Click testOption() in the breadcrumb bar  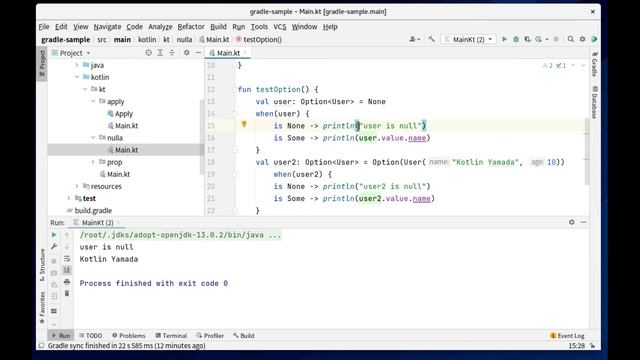point(259,40)
